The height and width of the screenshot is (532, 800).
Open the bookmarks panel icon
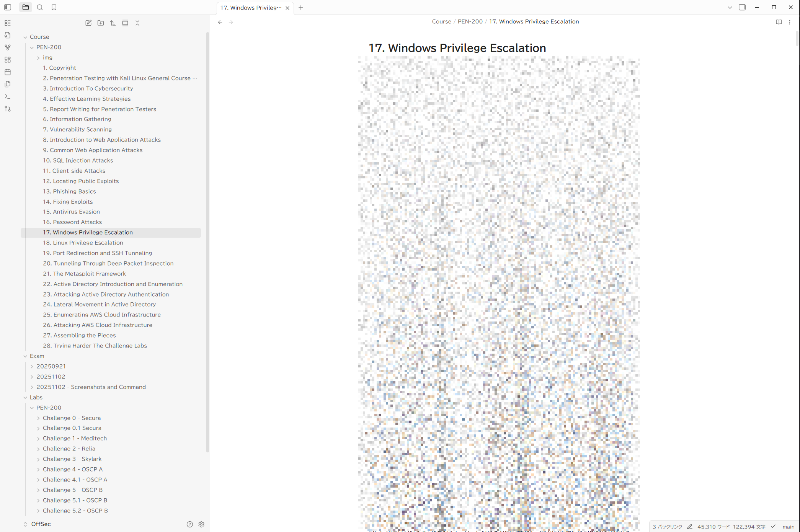tap(54, 7)
